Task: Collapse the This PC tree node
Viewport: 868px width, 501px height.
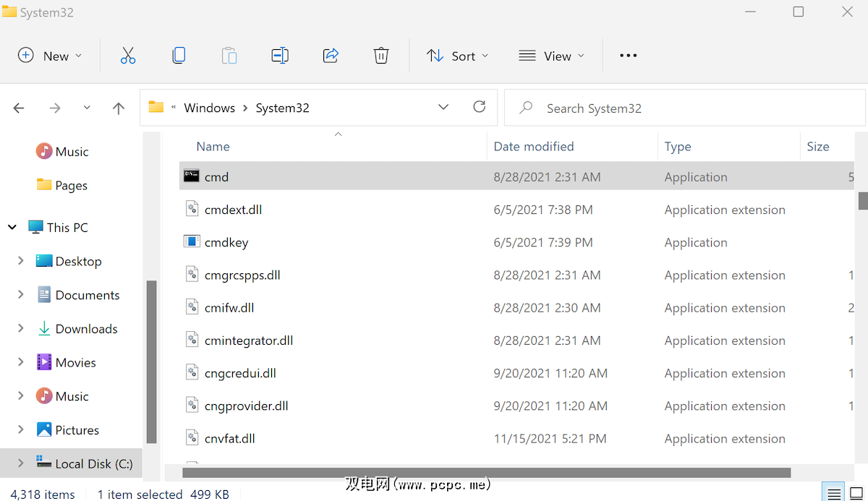Action: (12, 227)
